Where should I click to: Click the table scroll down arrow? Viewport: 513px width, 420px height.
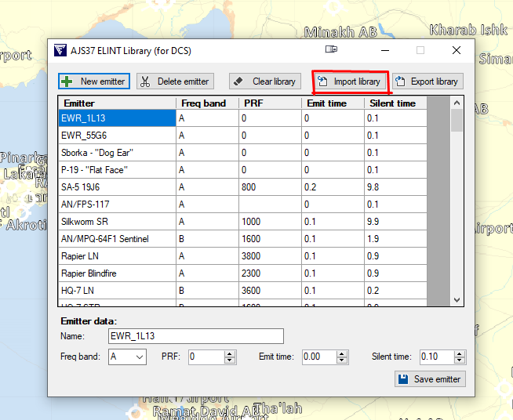pyautogui.click(x=457, y=299)
